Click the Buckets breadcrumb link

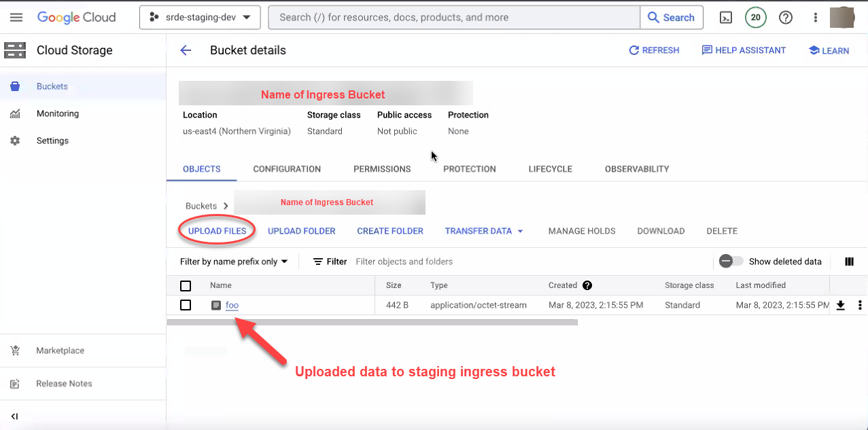click(x=201, y=206)
